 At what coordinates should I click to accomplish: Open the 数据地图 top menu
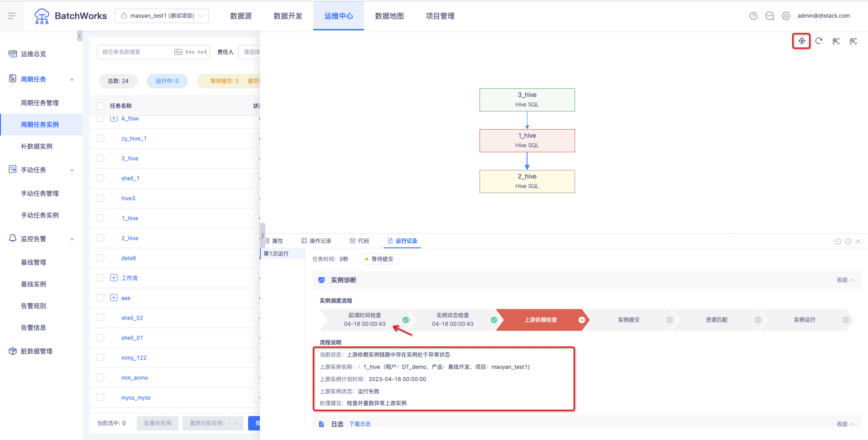click(389, 16)
